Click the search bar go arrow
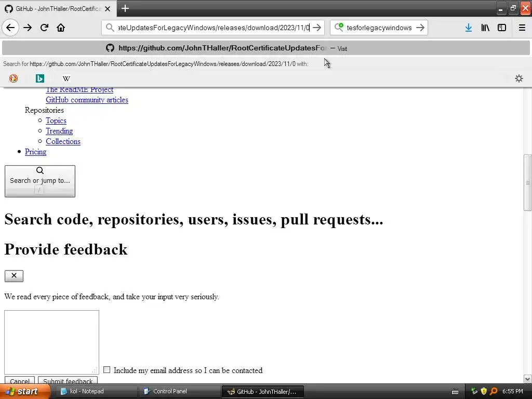 pos(420,28)
